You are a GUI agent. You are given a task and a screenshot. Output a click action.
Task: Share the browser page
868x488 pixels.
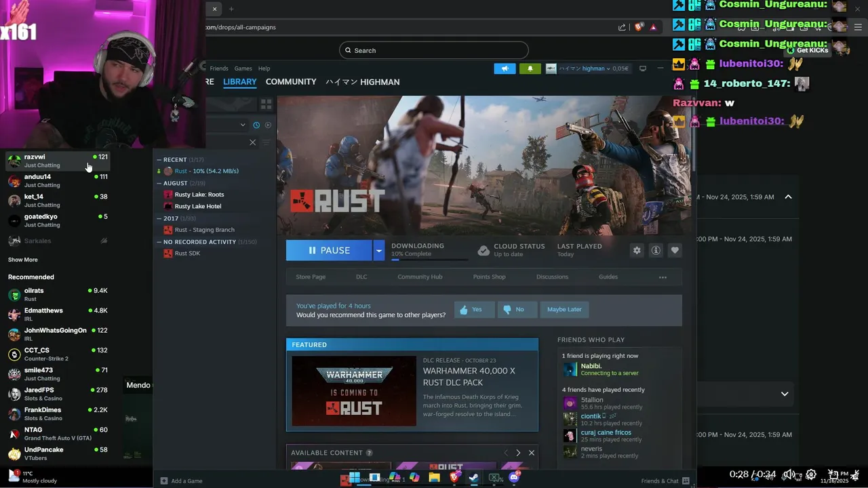tap(622, 27)
